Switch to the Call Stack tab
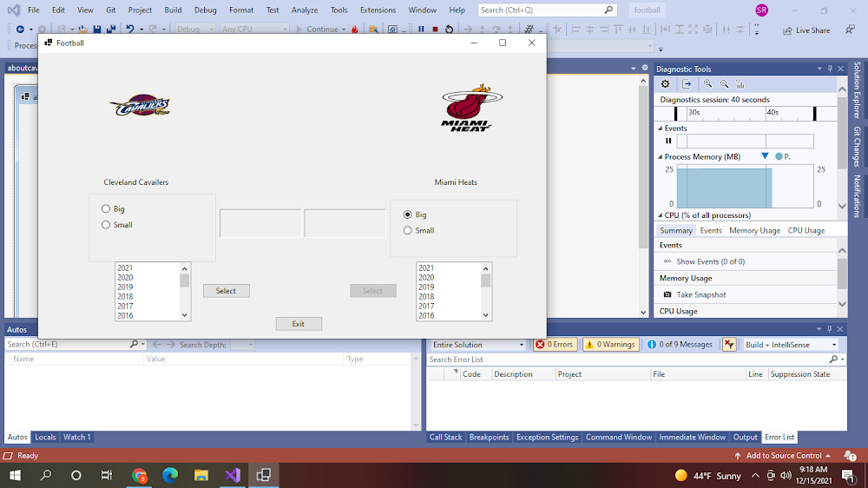The image size is (868, 488). click(445, 437)
